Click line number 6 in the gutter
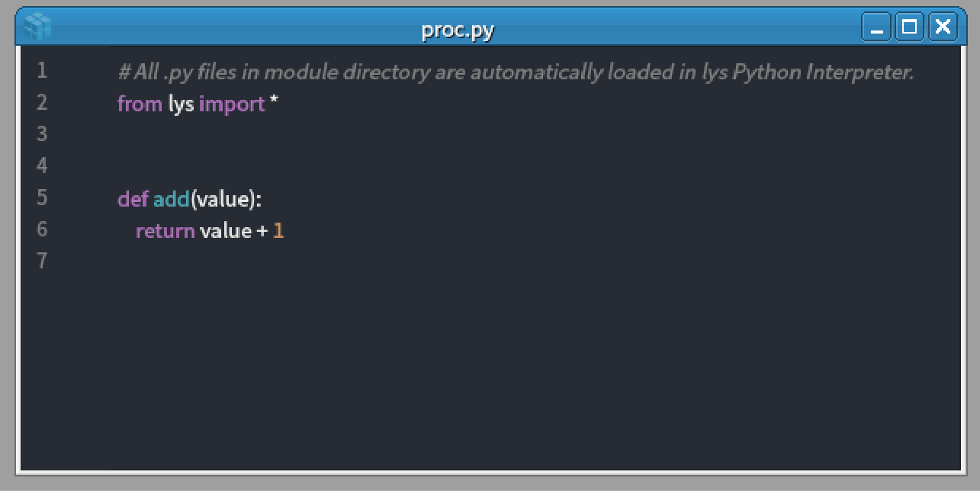The image size is (980, 491). [42, 229]
